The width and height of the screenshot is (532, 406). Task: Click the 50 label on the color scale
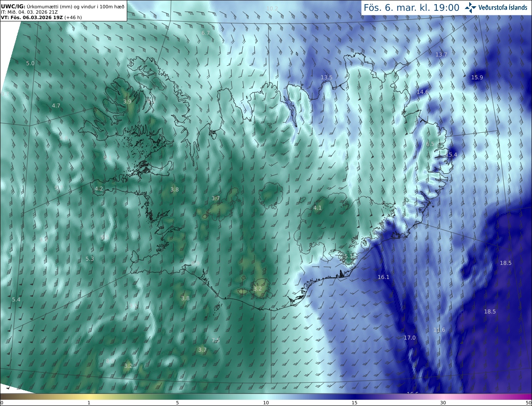pyautogui.click(x=528, y=403)
